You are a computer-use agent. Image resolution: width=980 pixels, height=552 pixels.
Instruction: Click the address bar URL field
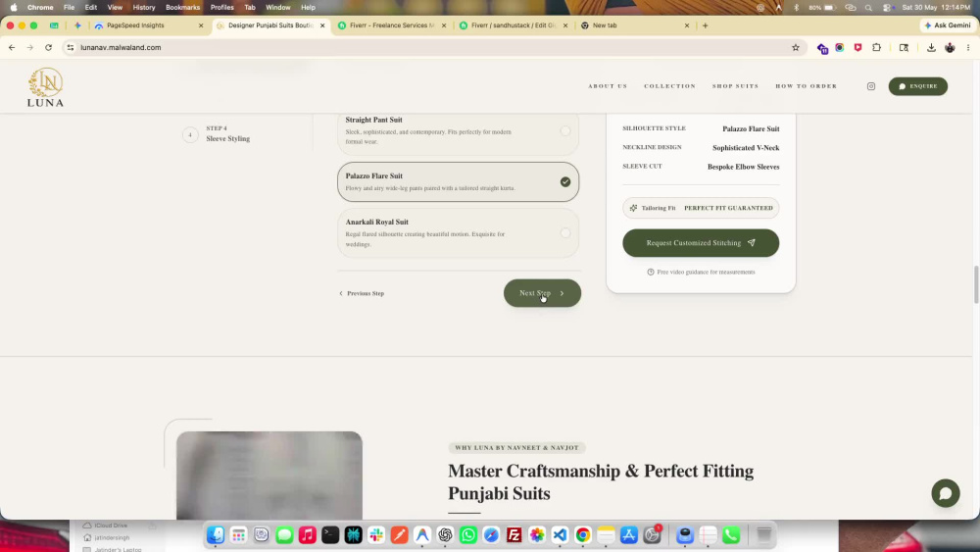point(431,47)
